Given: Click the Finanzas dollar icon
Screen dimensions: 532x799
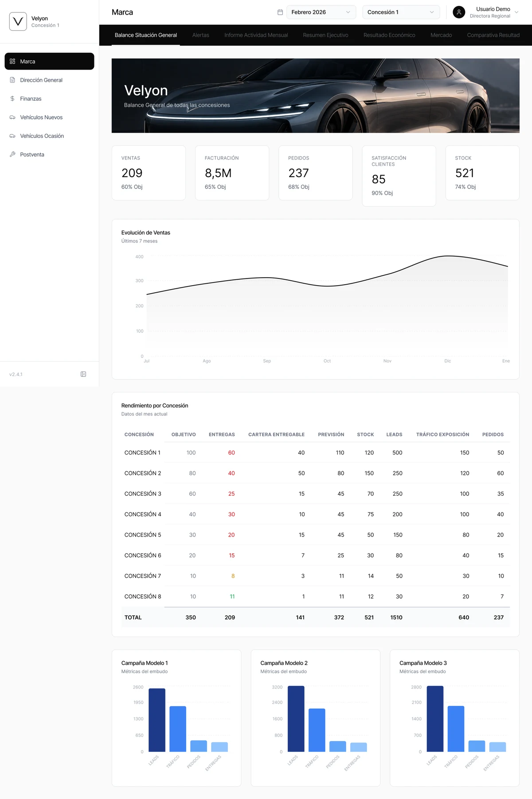Looking at the screenshot, I should click(x=12, y=98).
